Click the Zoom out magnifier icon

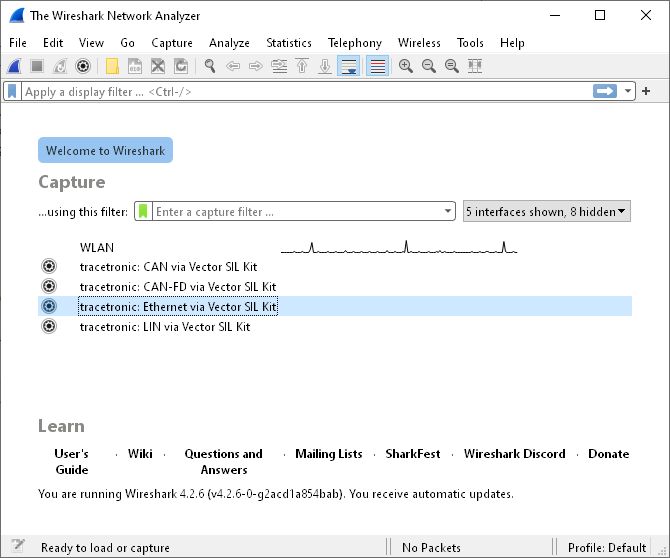click(429, 66)
